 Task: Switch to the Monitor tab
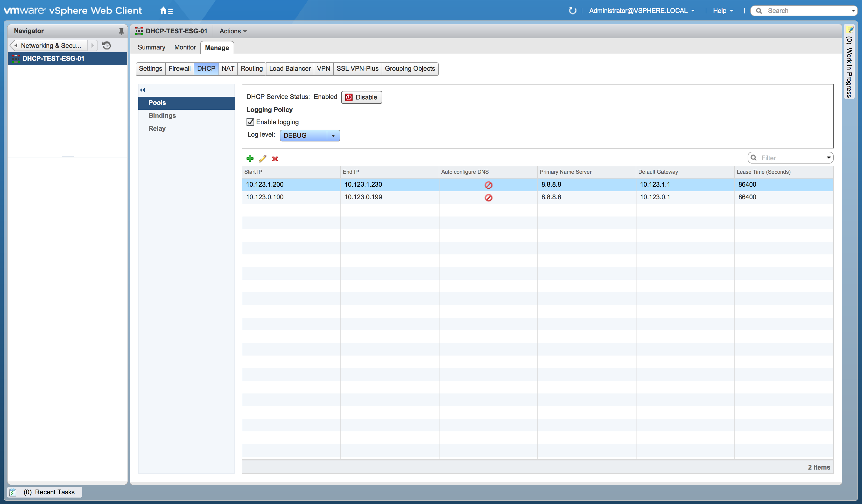coord(185,47)
